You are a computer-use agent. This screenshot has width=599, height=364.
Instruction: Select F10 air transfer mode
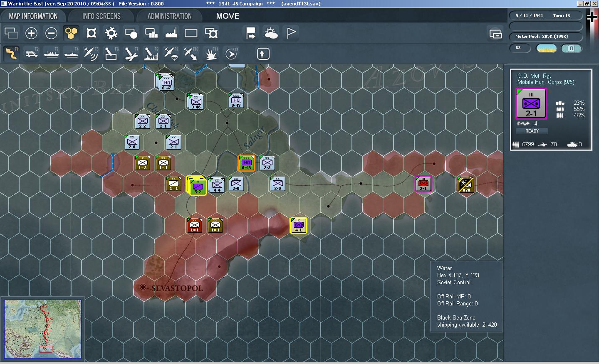tap(191, 54)
